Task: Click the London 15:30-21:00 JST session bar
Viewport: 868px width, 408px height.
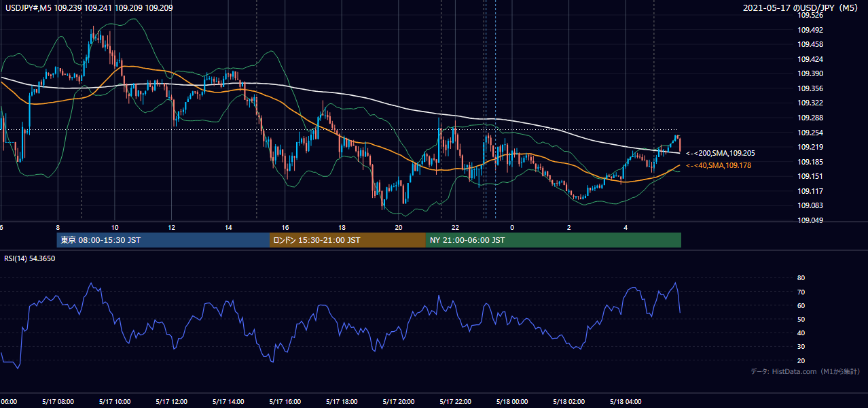Action: [348, 240]
